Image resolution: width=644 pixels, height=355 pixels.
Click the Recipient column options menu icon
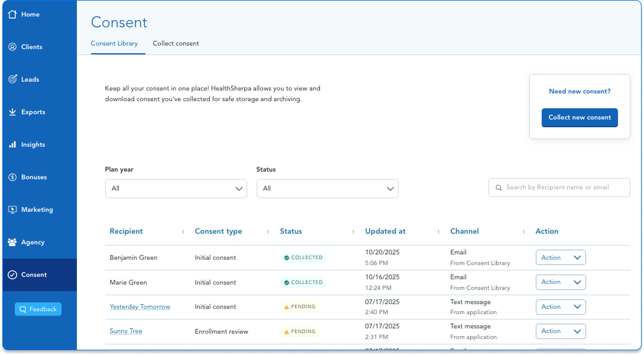pyautogui.click(x=183, y=231)
